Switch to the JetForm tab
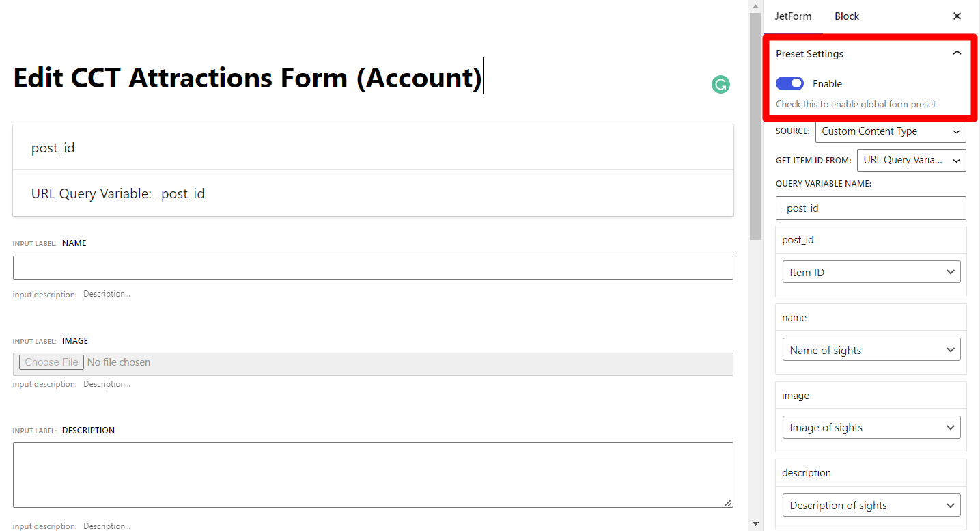The height and width of the screenshot is (531, 980). pyautogui.click(x=793, y=16)
